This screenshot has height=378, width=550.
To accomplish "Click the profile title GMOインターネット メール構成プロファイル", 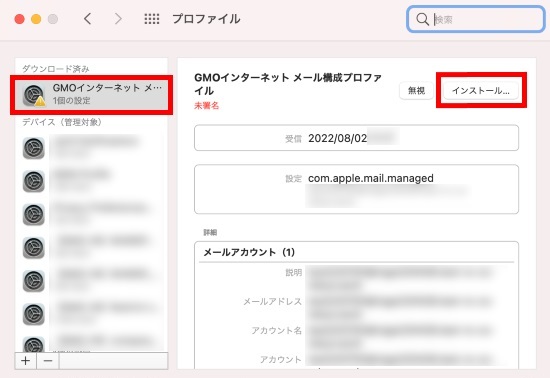I will (x=288, y=84).
